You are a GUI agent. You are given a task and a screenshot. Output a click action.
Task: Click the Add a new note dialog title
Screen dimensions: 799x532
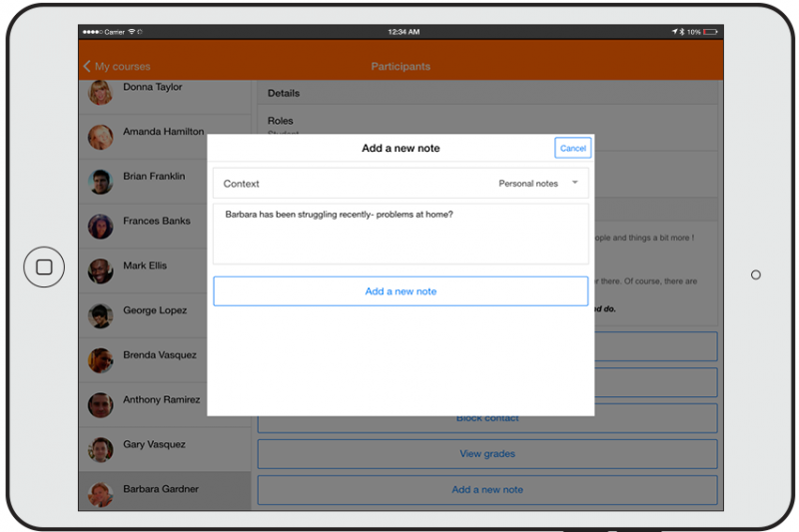click(x=400, y=148)
